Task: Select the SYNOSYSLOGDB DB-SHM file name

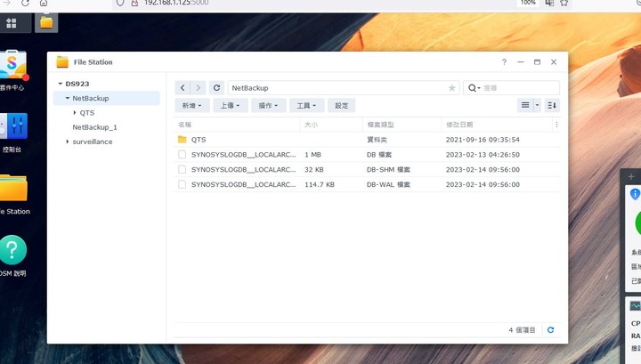Action: (x=243, y=169)
